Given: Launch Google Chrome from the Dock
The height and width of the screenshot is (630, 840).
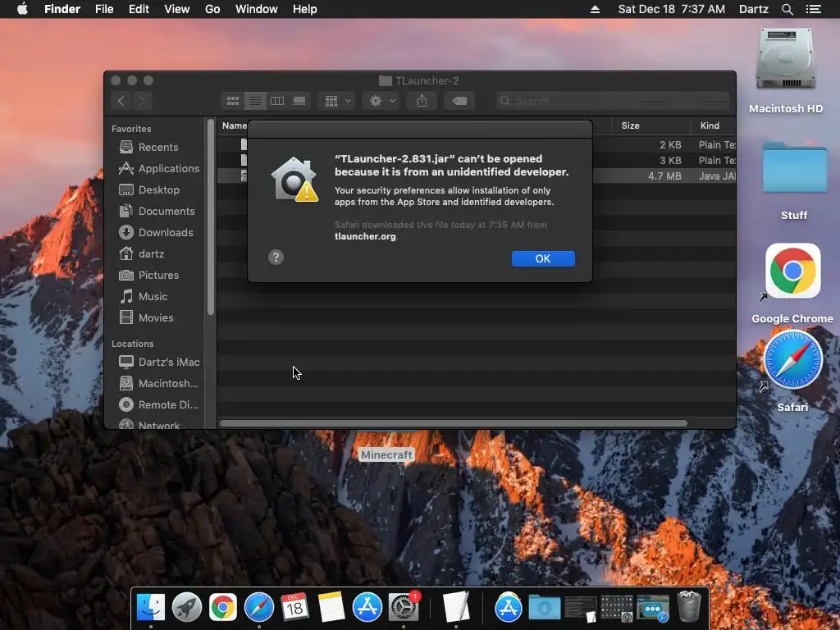Looking at the screenshot, I should pyautogui.click(x=223, y=607).
